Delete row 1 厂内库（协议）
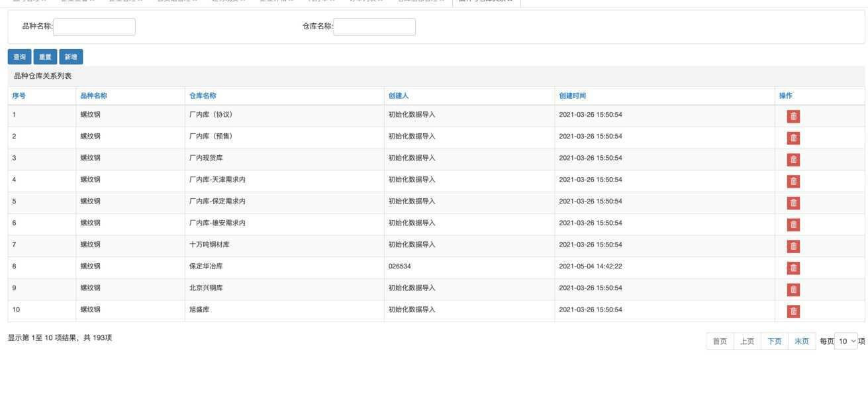This screenshot has height=407, width=868. click(x=793, y=116)
